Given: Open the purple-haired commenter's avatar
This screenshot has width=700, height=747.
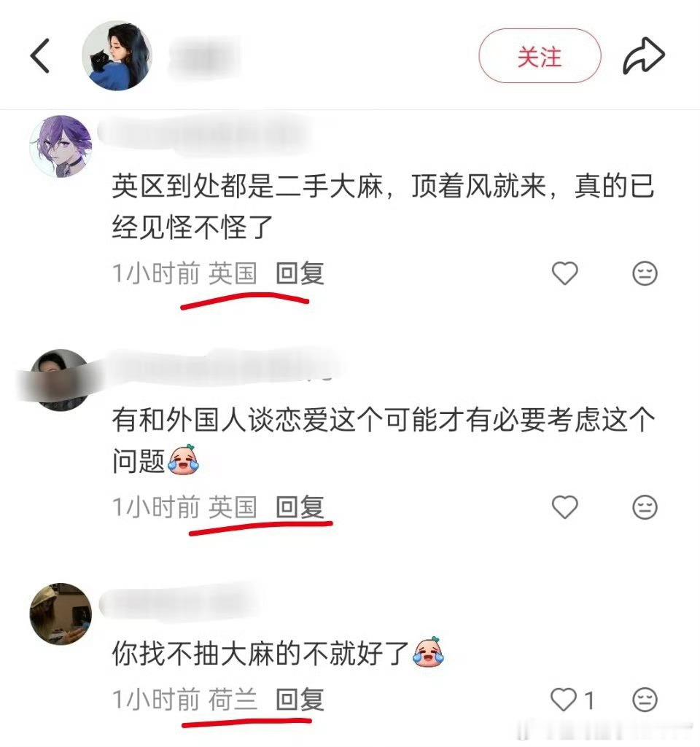Looking at the screenshot, I should point(61,146).
